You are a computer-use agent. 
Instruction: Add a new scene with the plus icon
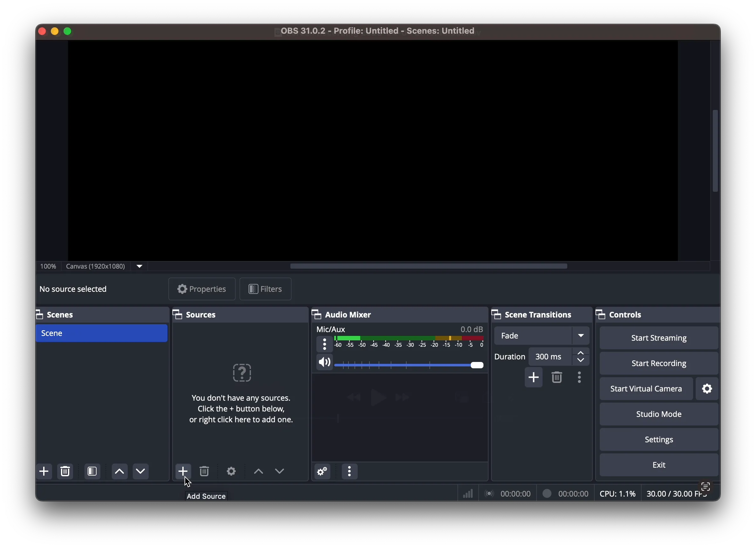tap(44, 471)
